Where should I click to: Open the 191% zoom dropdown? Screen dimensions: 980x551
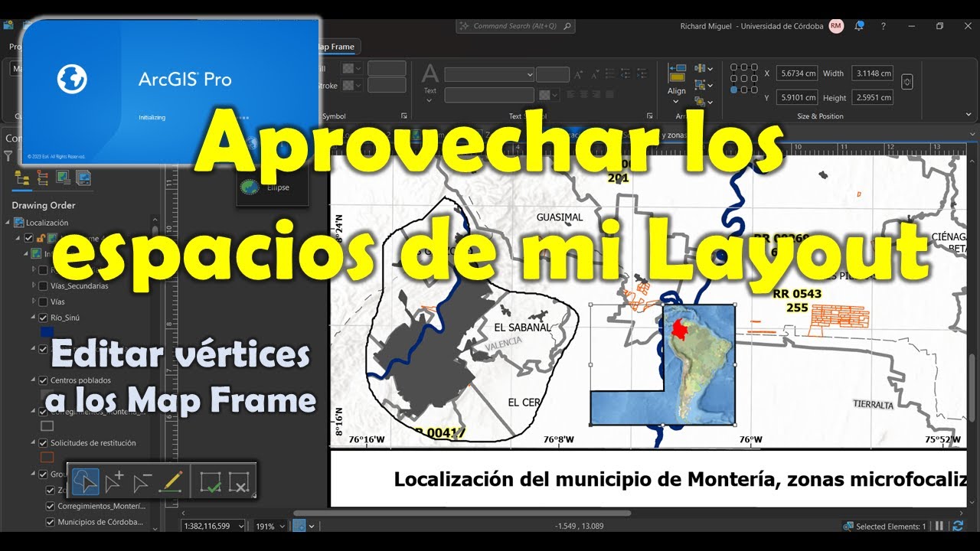coord(283,527)
